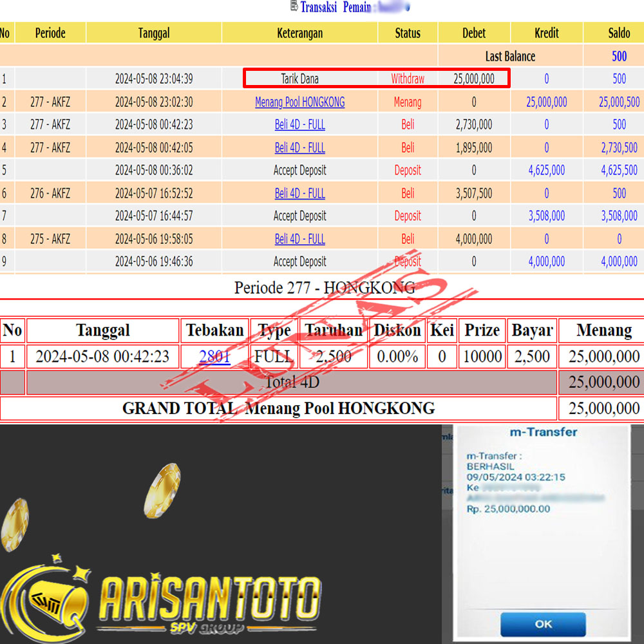Select the Tanggal column header in top table
The image size is (644, 644).
[154, 33]
